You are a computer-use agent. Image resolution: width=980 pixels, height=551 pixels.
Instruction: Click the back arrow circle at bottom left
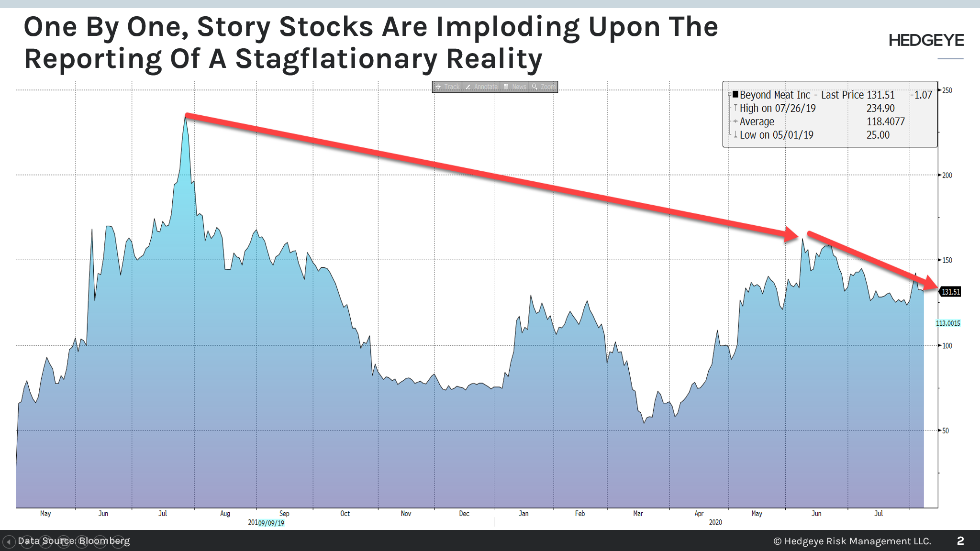tap(10, 541)
